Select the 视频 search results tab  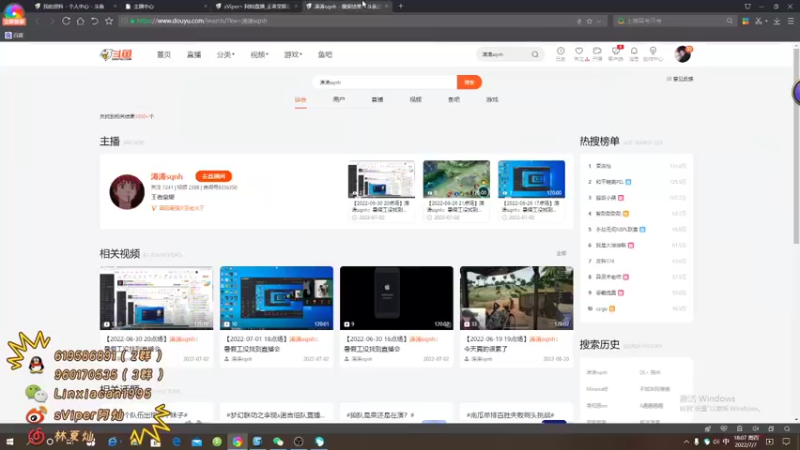[415, 99]
